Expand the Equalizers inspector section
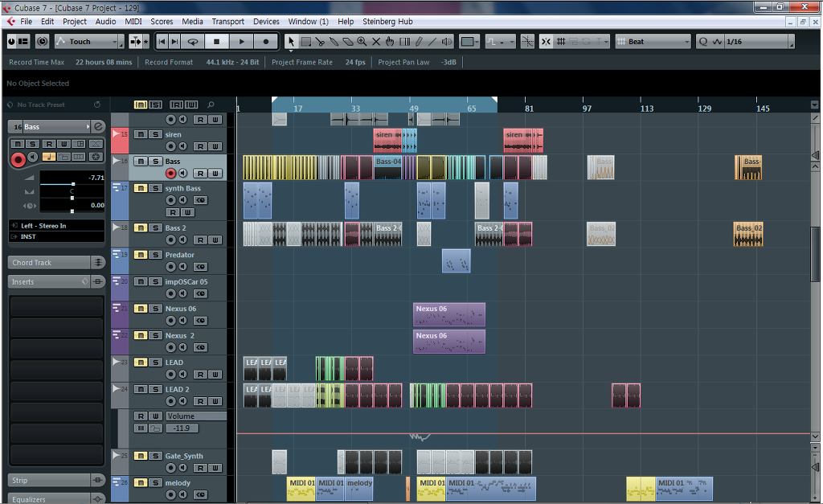Screen dimensions: 823x504 tap(56, 499)
